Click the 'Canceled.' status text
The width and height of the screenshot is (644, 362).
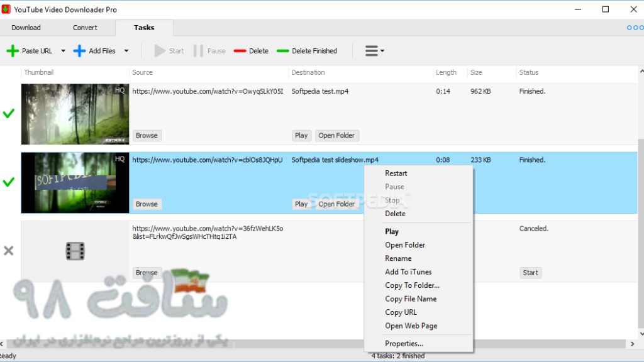tap(534, 228)
